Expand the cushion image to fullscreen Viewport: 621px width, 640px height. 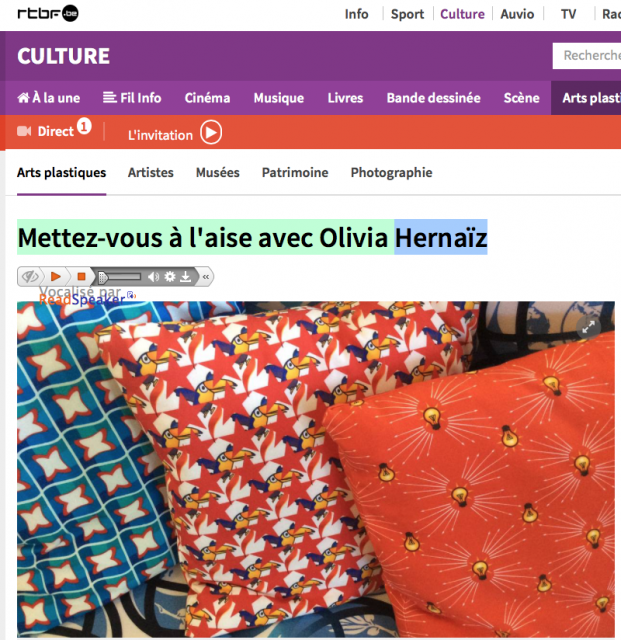[x=588, y=327]
